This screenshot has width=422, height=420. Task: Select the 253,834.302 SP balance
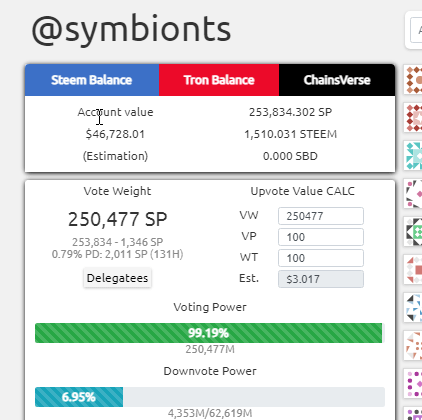[x=290, y=112]
